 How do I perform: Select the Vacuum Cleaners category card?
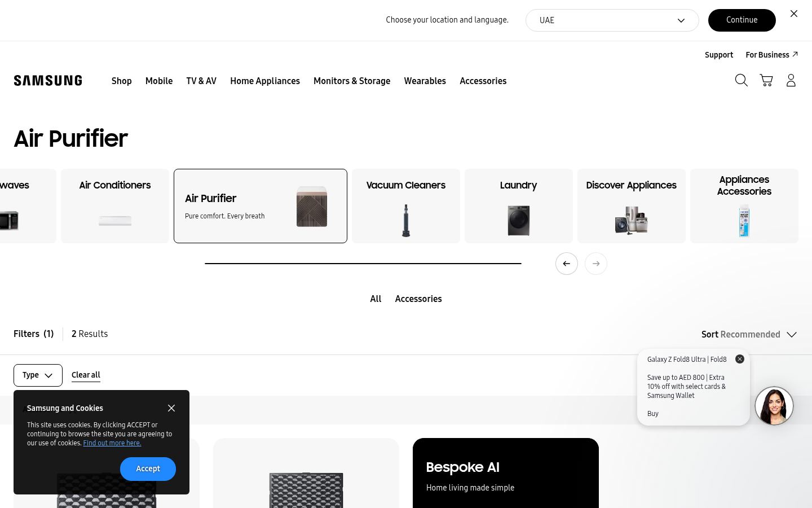tap(406, 206)
